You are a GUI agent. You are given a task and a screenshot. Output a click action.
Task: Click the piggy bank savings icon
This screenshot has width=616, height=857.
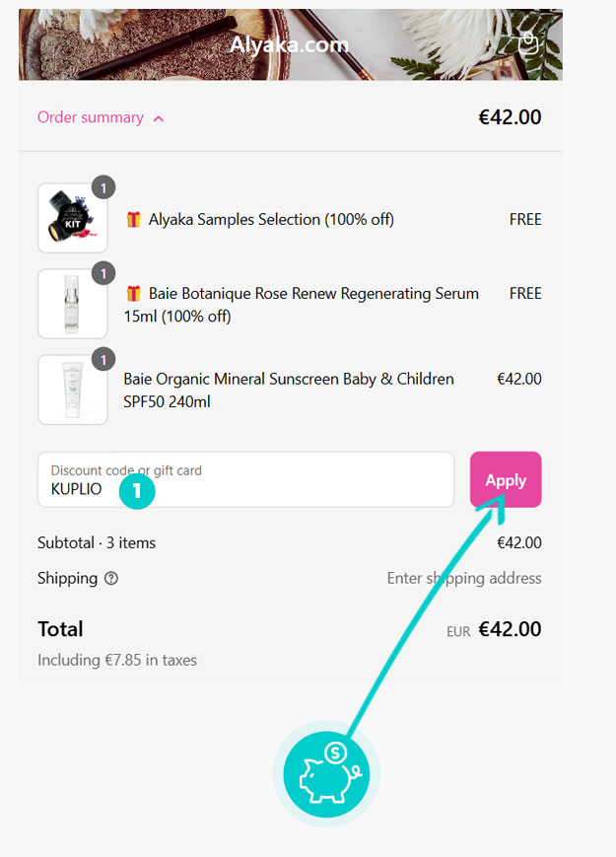(x=326, y=772)
